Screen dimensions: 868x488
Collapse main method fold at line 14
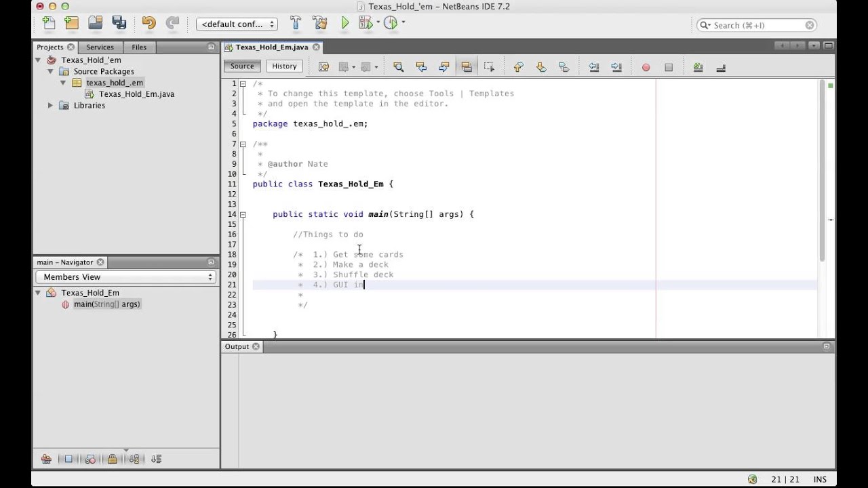(243, 214)
